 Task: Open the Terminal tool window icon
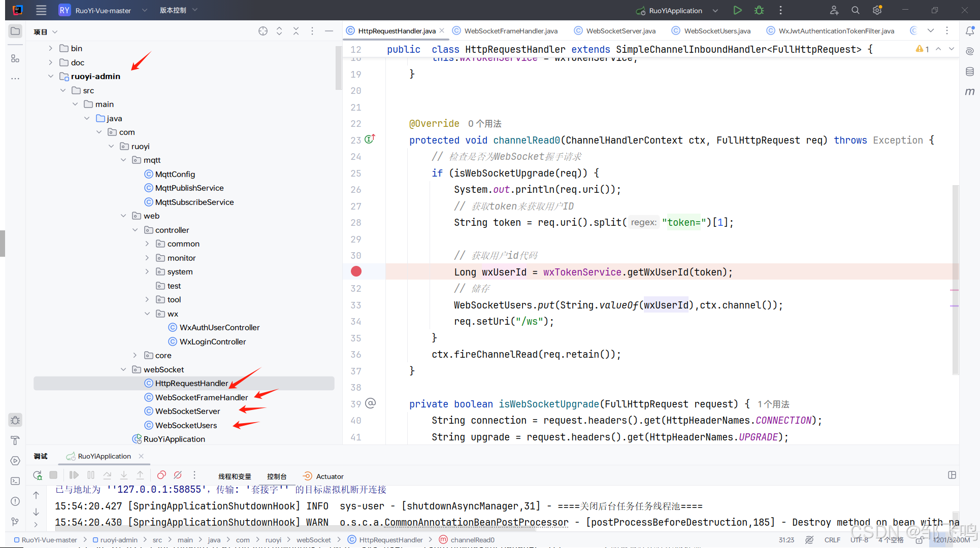(x=15, y=481)
